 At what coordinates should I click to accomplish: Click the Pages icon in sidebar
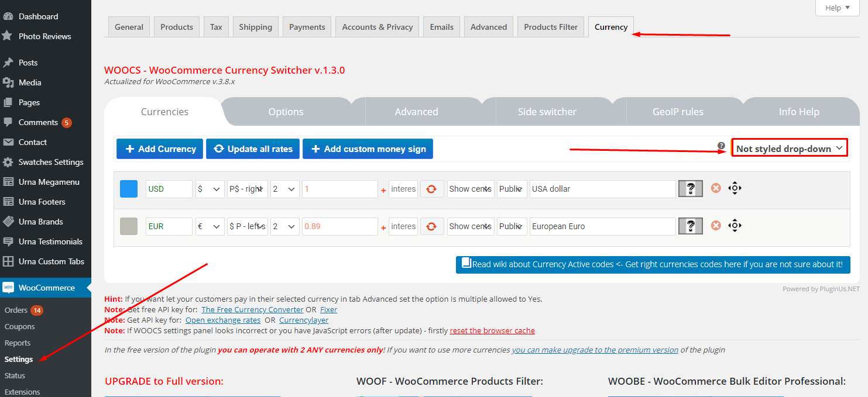coord(8,102)
